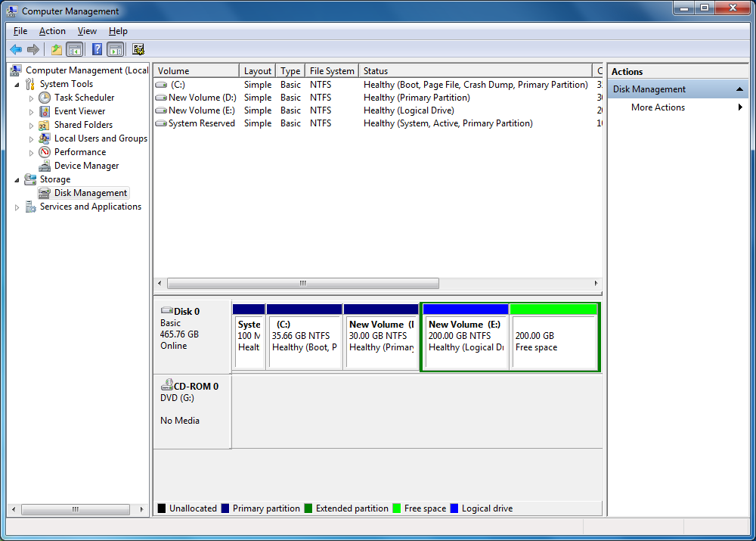Expand the Event Viewer node

pyautogui.click(x=31, y=112)
